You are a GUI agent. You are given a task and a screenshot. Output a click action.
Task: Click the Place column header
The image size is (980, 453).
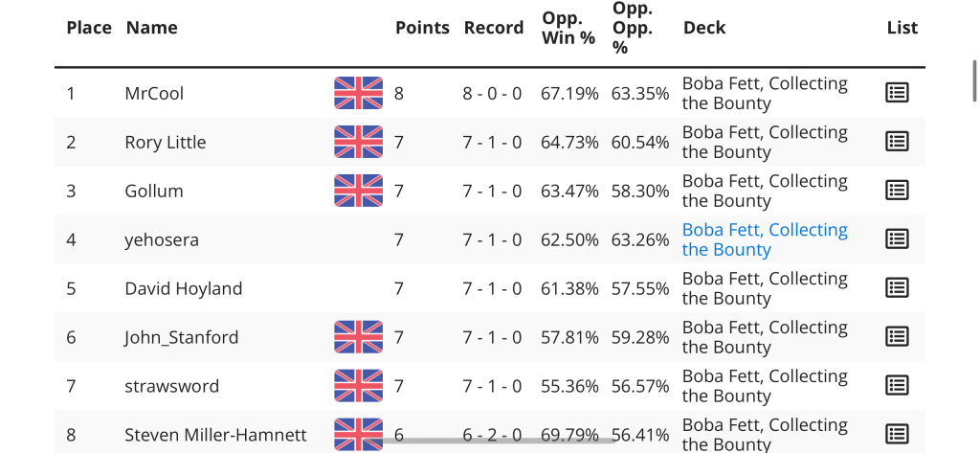89,28
